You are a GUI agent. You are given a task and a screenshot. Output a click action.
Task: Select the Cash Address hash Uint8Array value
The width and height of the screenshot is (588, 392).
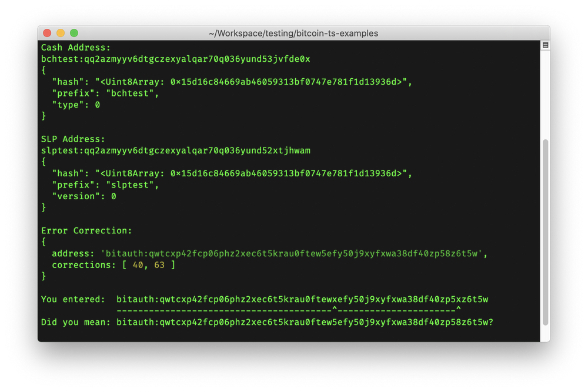tap(253, 82)
